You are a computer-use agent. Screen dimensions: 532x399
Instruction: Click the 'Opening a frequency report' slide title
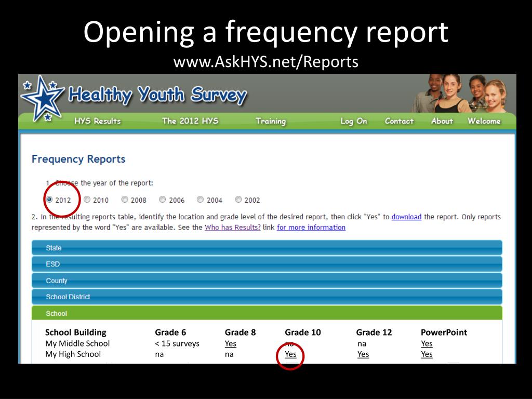click(x=266, y=32)
